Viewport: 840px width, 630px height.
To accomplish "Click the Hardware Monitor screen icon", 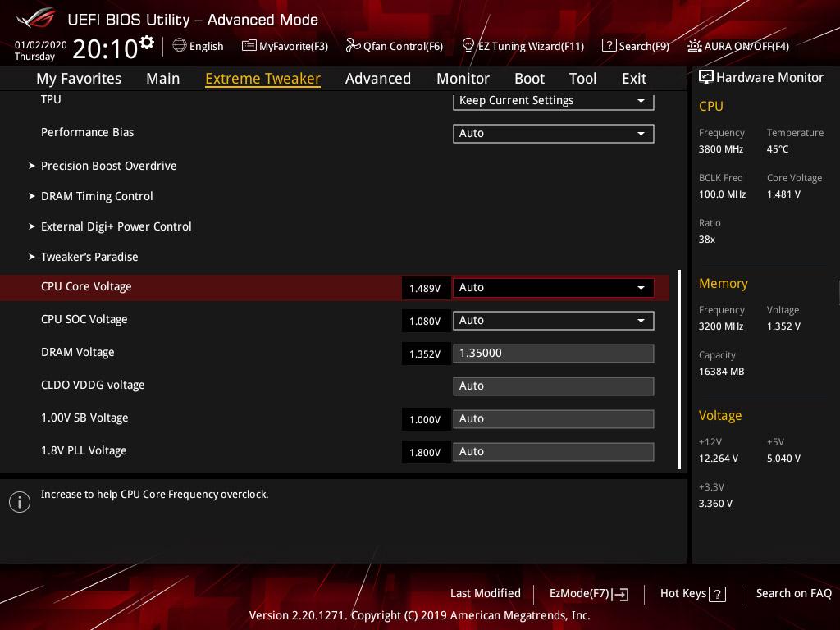I will 706,78.
